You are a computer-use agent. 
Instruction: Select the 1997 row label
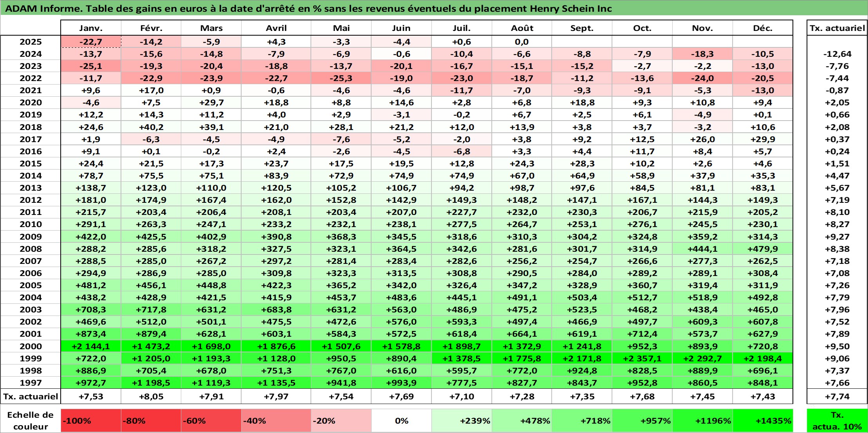click(31, 382)
